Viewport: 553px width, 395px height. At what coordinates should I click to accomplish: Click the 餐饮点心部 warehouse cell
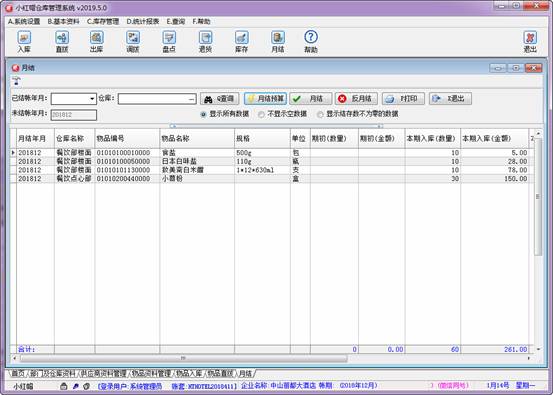[x=74, y=178]
